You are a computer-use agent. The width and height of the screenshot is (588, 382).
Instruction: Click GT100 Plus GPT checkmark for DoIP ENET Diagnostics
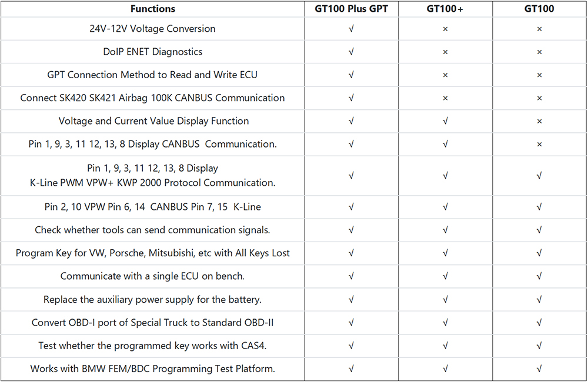click(351, 52)
